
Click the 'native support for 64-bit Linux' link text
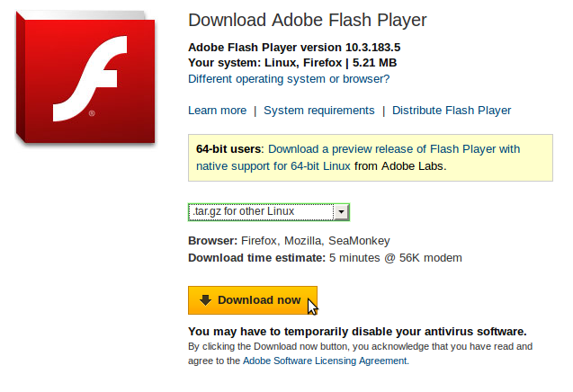pyautogui.click(x=273, y=166)
